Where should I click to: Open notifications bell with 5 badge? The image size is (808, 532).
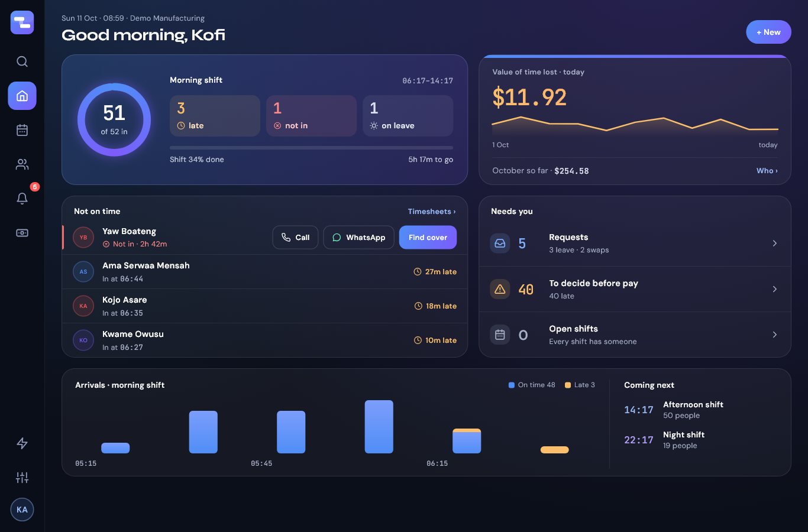[22, 199]
